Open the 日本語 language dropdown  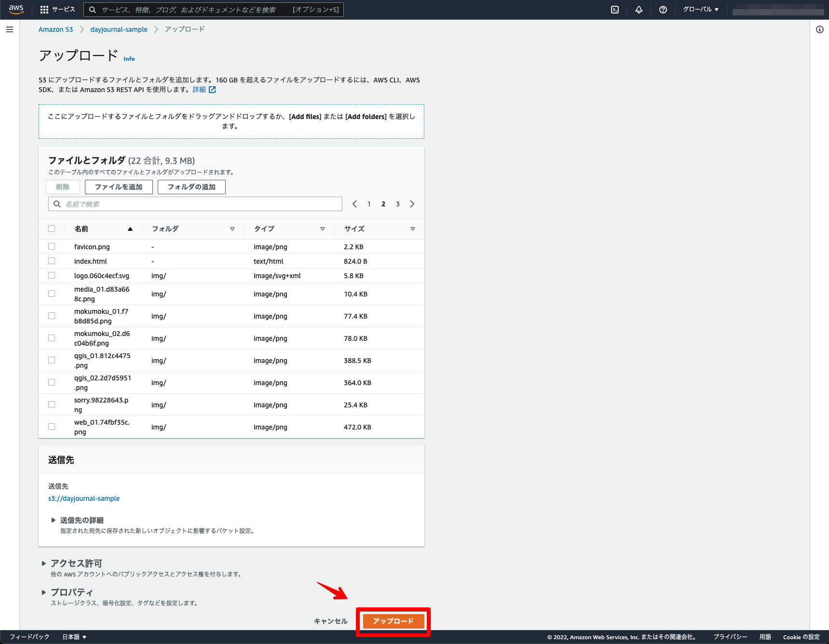[x=74, y=637]
